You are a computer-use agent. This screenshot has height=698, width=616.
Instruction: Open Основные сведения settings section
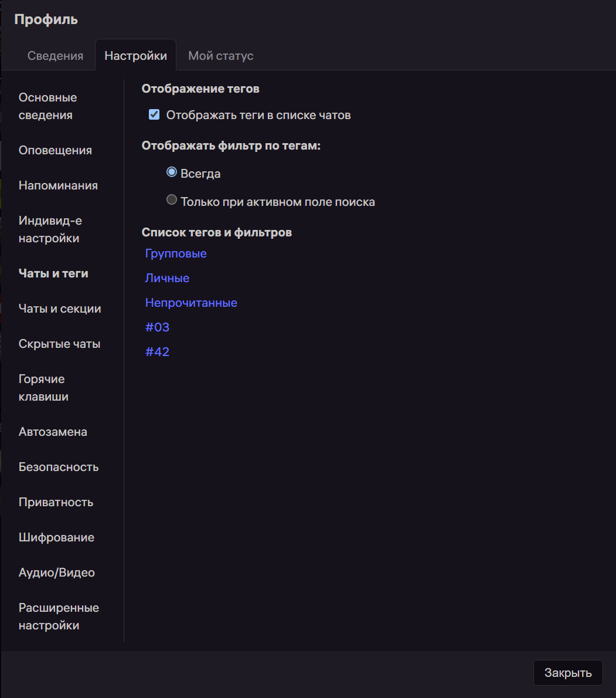click(47, 106)
